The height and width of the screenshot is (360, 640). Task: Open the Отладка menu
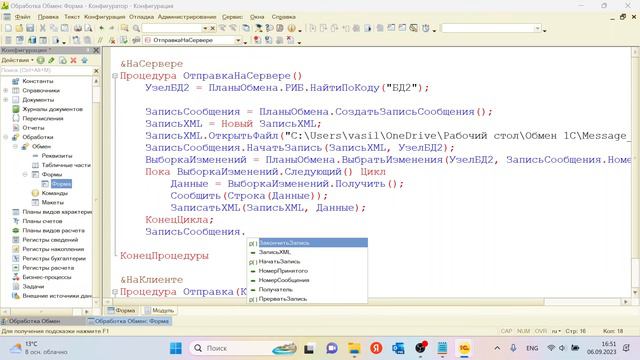click(141, 17)
